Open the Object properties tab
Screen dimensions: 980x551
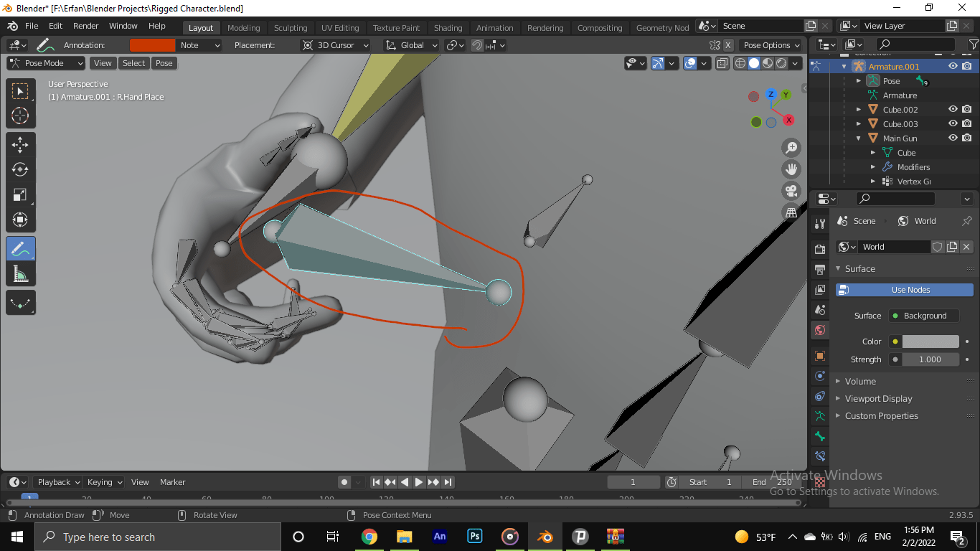coord(819,355)
